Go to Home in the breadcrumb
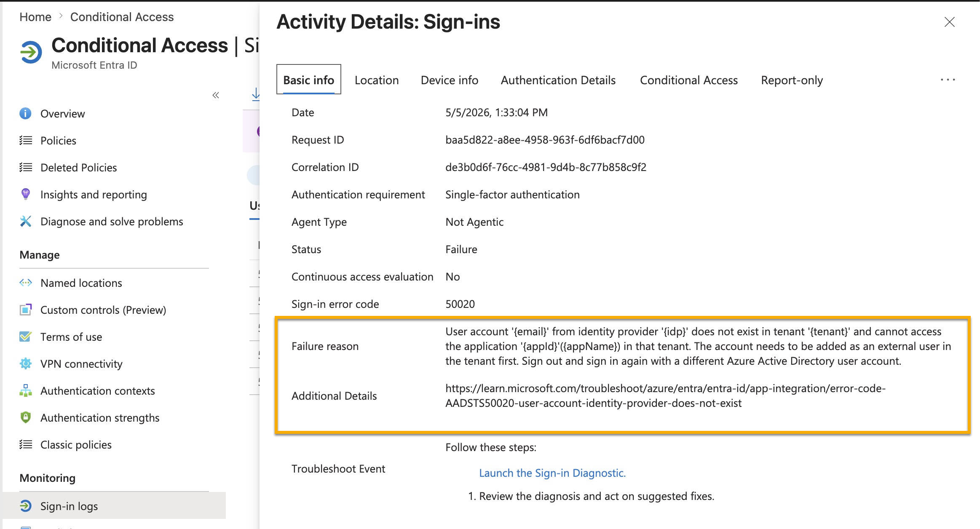This screenshot has height=529, width=980. coord(35,17)
